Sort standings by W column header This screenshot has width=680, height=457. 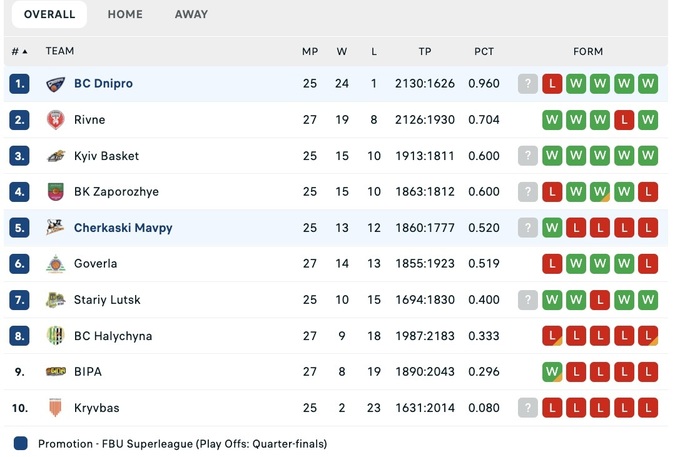click(x=342, y=51)
